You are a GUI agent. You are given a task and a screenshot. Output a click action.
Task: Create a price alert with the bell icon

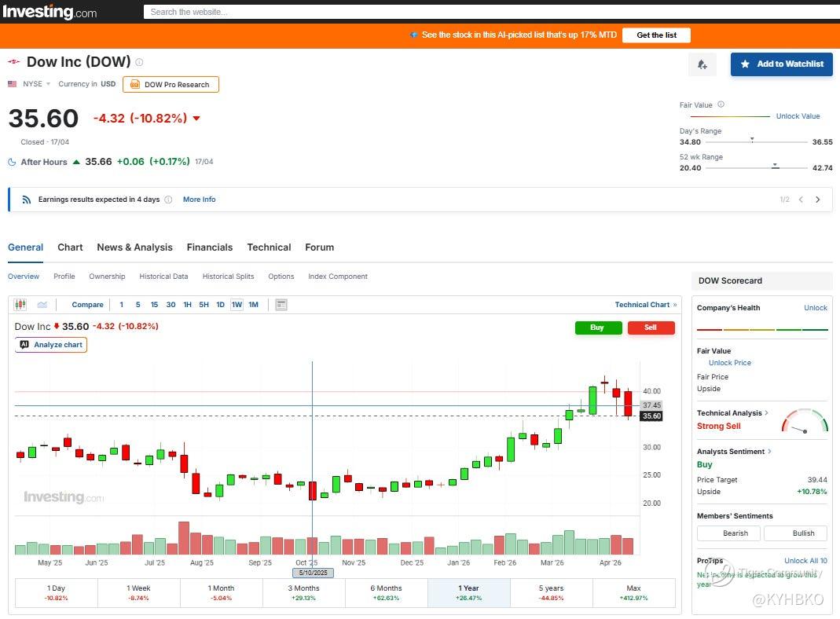point(702,64)
